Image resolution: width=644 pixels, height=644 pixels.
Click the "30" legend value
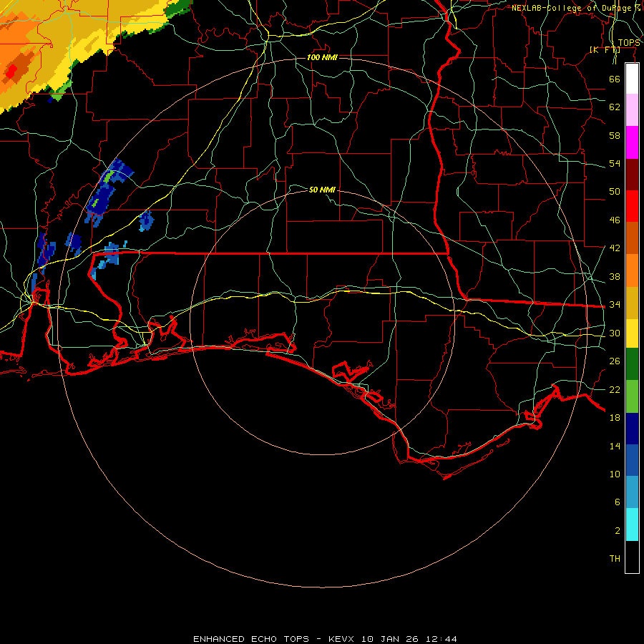615,333
